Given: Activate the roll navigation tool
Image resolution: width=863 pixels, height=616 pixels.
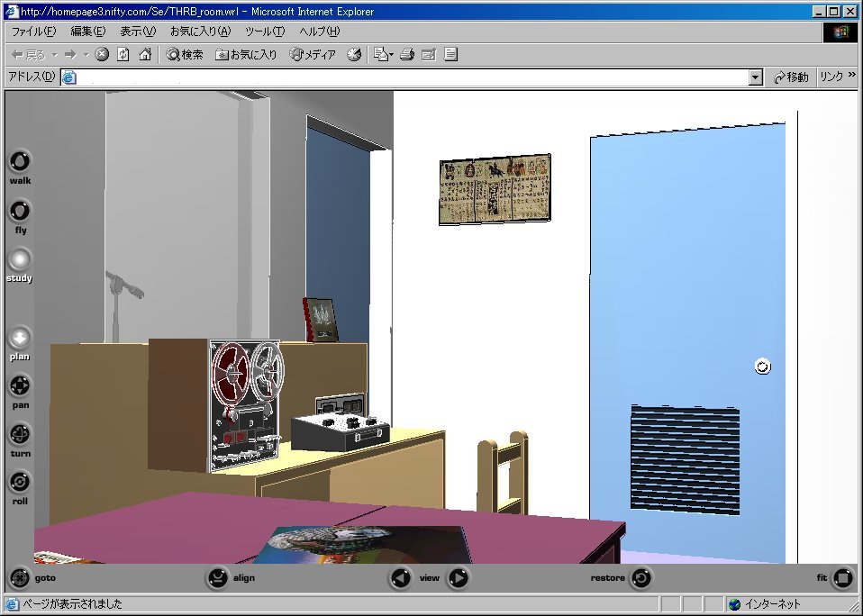Looking at the screenshot, I should 19,483.
